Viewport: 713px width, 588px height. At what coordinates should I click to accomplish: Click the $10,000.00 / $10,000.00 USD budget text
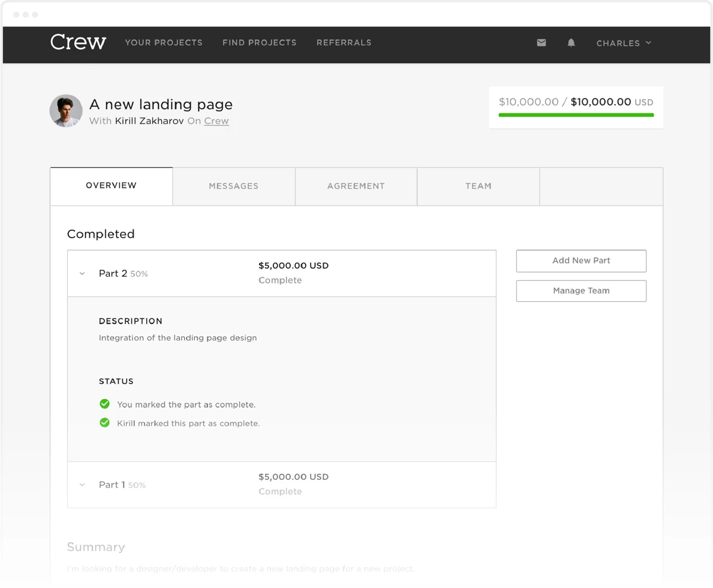coord(576,102)
